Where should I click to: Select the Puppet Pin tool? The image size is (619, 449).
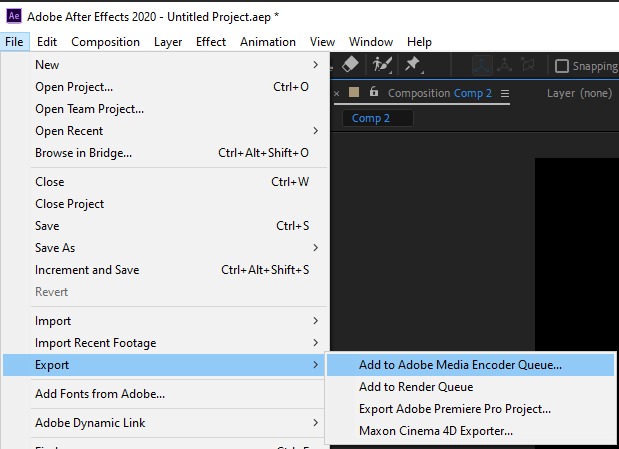pos(413,64)
